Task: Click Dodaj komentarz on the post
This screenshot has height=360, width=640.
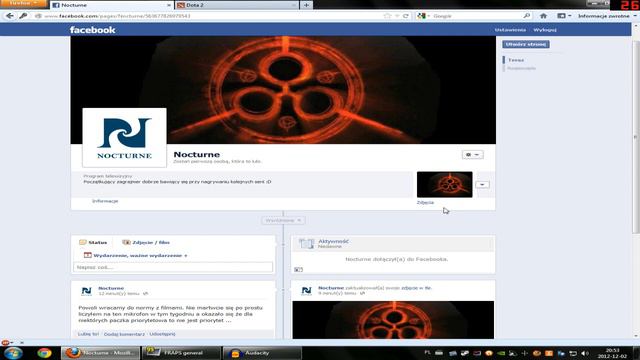Action: tap(124, 334)
